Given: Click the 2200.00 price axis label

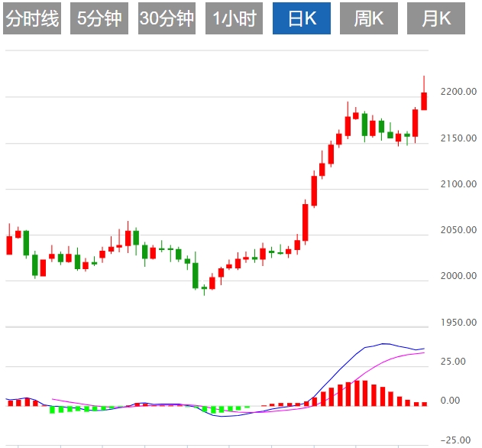Looking at the screenshot, I should coord(458,92).
